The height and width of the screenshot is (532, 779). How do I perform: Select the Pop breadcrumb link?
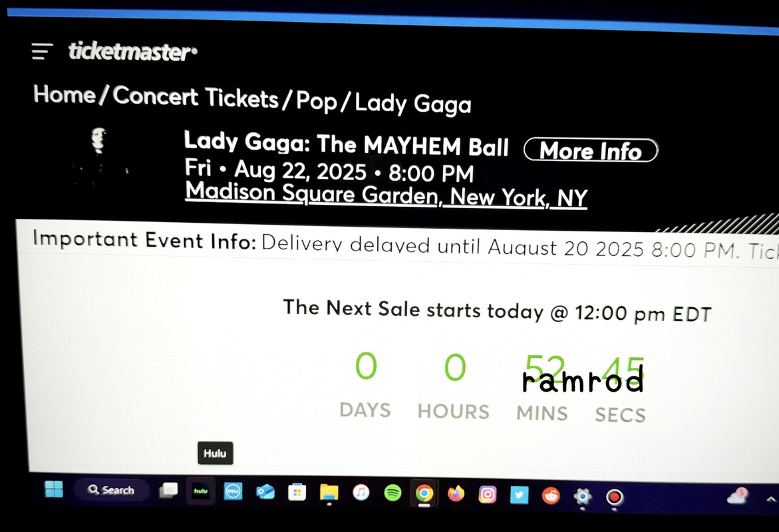point(317,101)
